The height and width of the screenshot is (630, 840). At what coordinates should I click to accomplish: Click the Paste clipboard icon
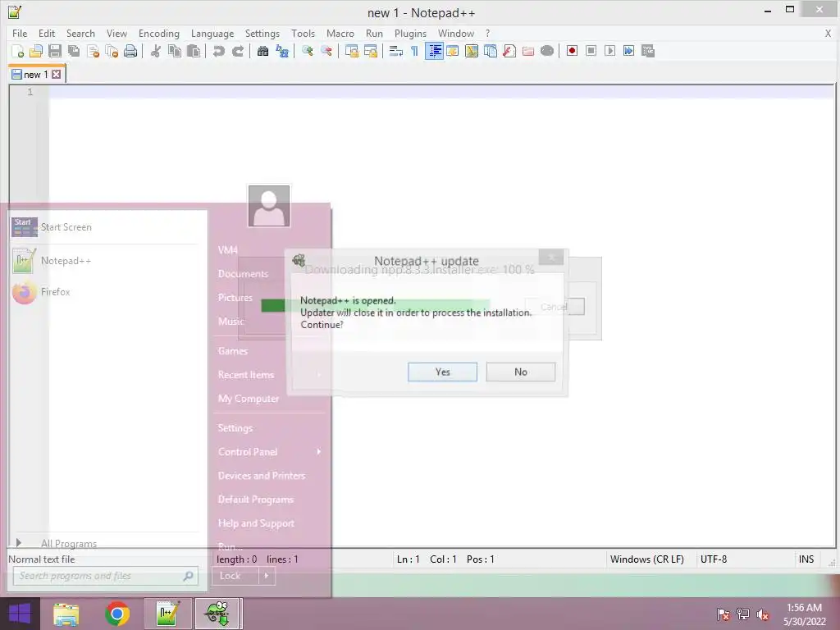coord(194,51)
